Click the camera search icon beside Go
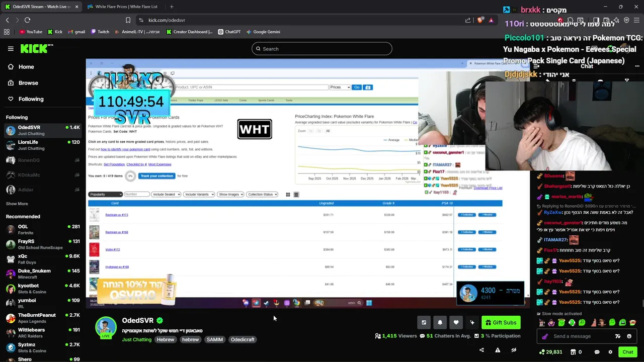 (368, 87)
